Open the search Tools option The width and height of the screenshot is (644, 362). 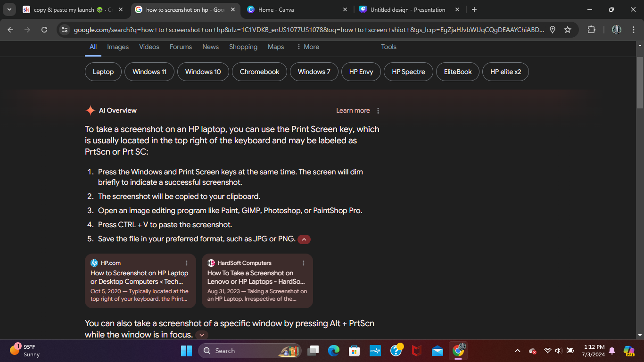click(x=389, y=47)
